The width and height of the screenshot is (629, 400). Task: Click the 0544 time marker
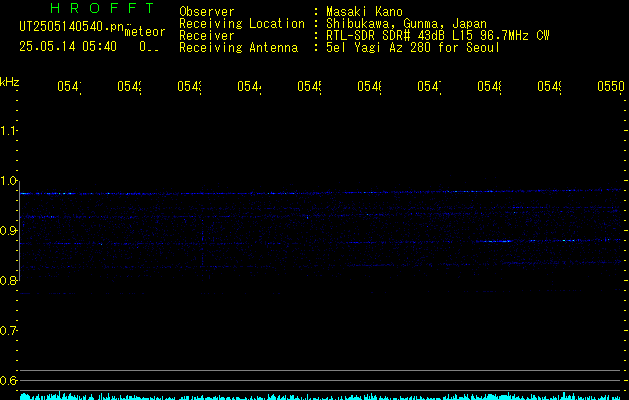click(x=249, y=87)
